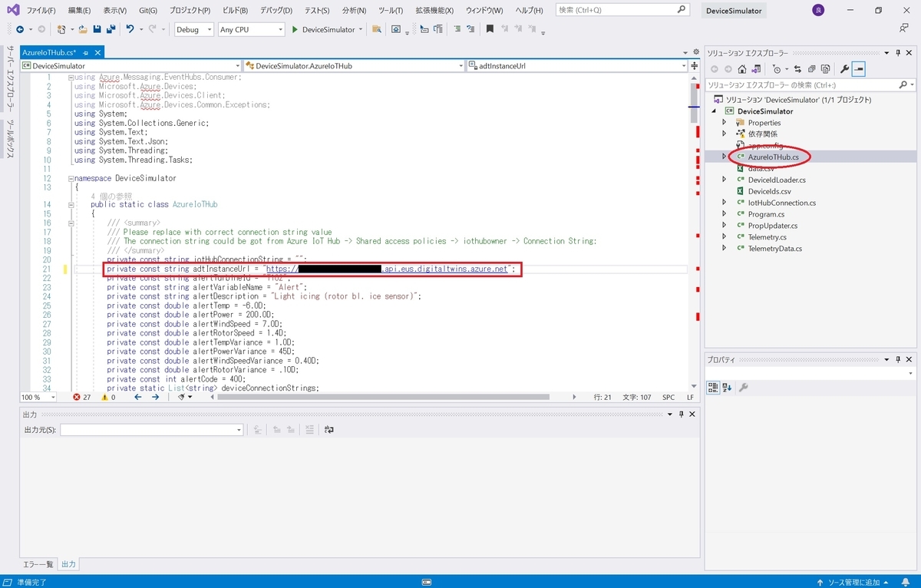Screen dimensions: 921x588
Task: Click the Navigate Backward toolbar icon
Action: [x=20, y=29]
